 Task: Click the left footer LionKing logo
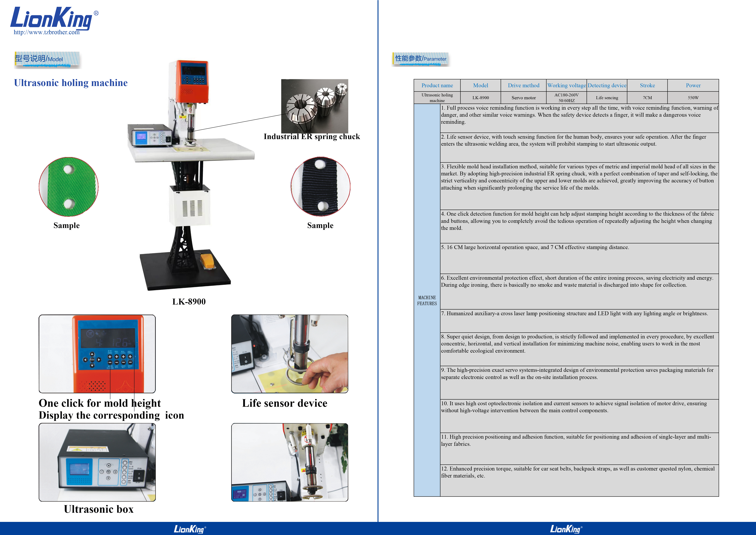tap(190, 529)
